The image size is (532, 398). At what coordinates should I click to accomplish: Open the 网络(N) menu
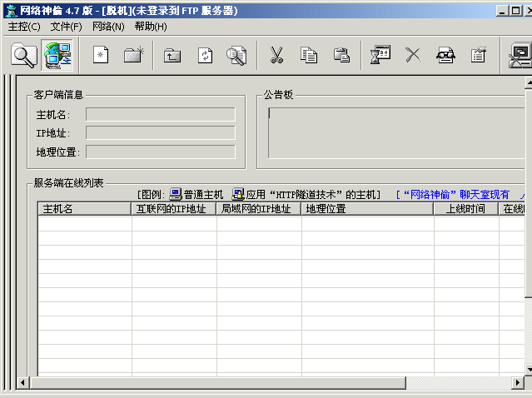click(x=108, y=27)
